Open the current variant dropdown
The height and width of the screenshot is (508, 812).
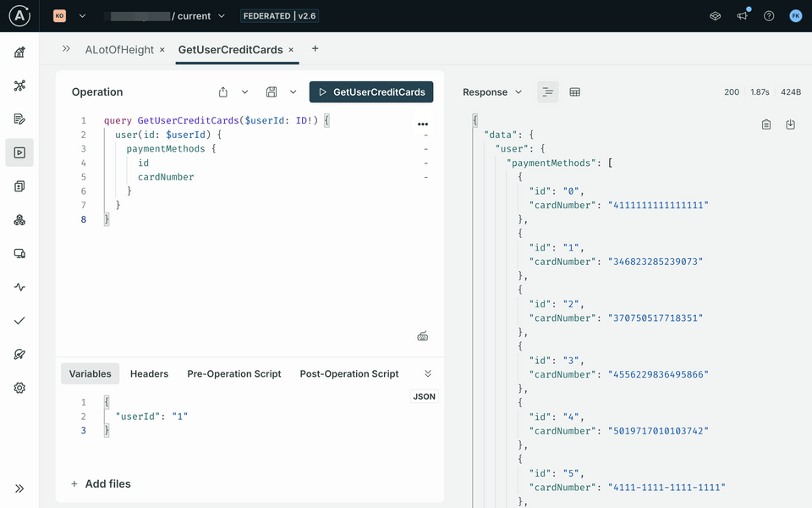click(222, 15)
